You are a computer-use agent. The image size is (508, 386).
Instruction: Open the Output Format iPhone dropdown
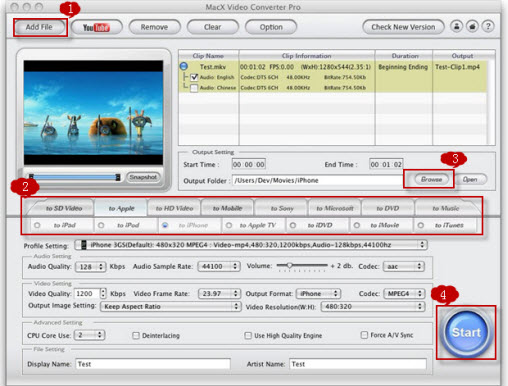pyautogui.click(x=318, y=294)
